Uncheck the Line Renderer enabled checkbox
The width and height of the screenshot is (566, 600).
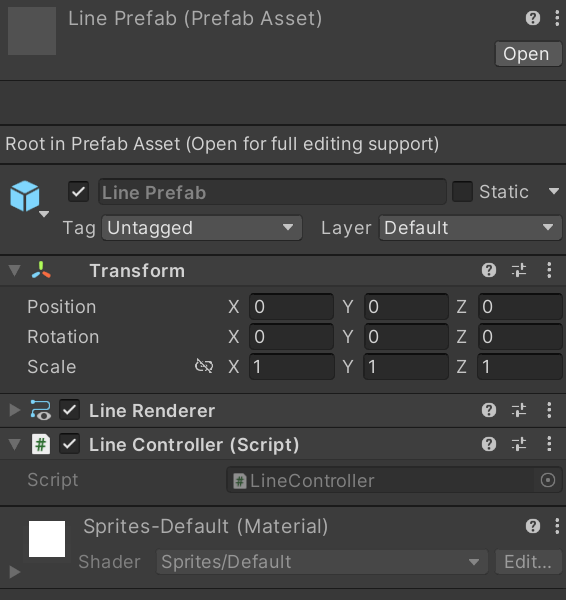pyautogui.click(x=69, y=410)
